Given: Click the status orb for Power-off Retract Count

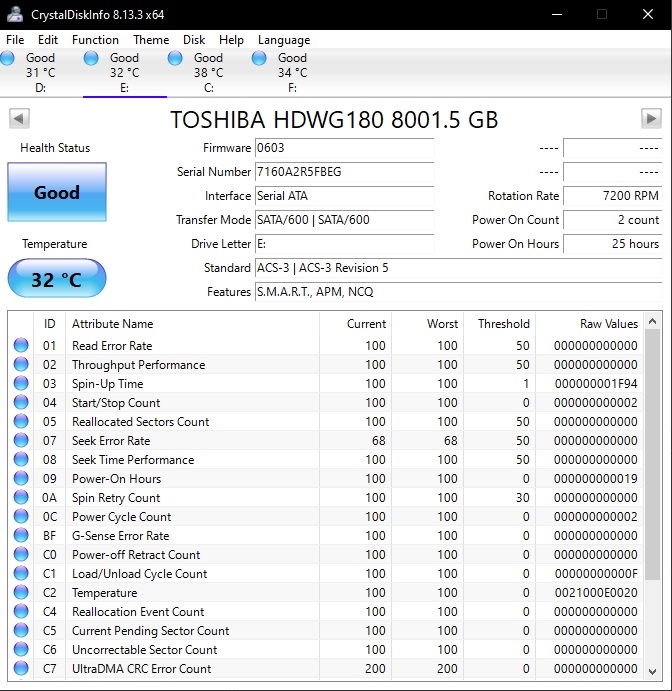Looking at the screenshot, I should (x=21, y=554).
